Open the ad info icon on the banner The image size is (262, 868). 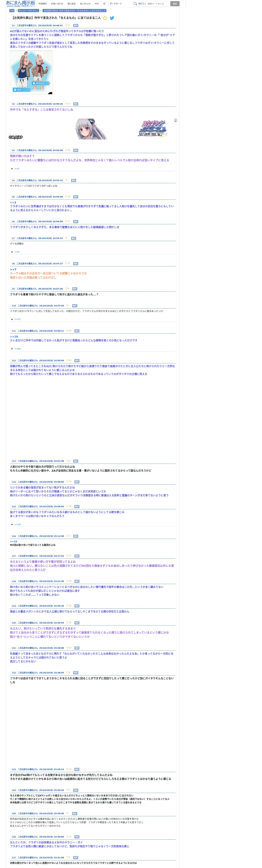point(175,120)
